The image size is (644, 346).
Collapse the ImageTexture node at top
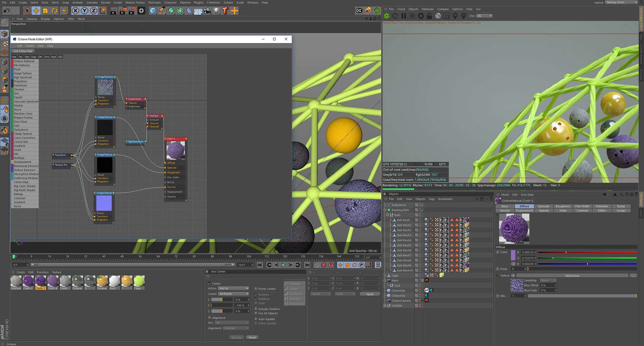coord(96,77)
